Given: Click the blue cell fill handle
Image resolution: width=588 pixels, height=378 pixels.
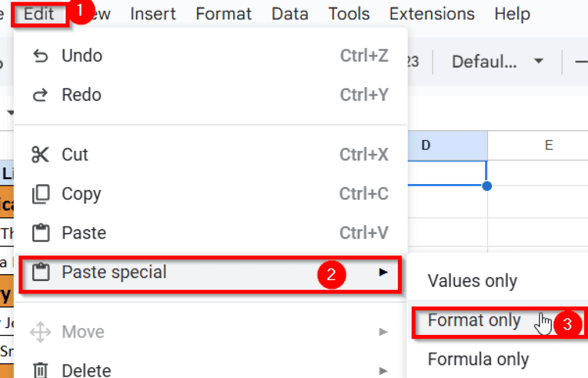Looking at the screenshot, I should 487,186.
